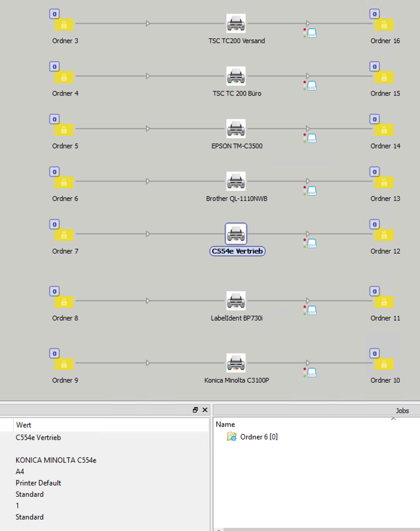Click the status indicator after C554e Vertrieb
Image resolution: width=420 pixels, height=531 pixels.
311,243
